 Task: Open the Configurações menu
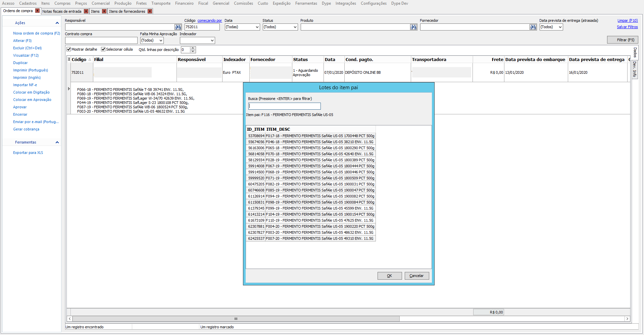coord(374,3)
